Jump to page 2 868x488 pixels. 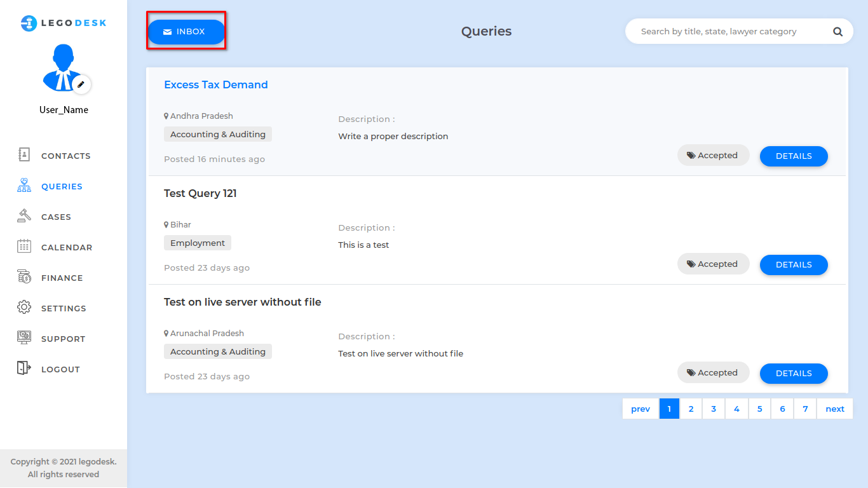click(691, 409)
